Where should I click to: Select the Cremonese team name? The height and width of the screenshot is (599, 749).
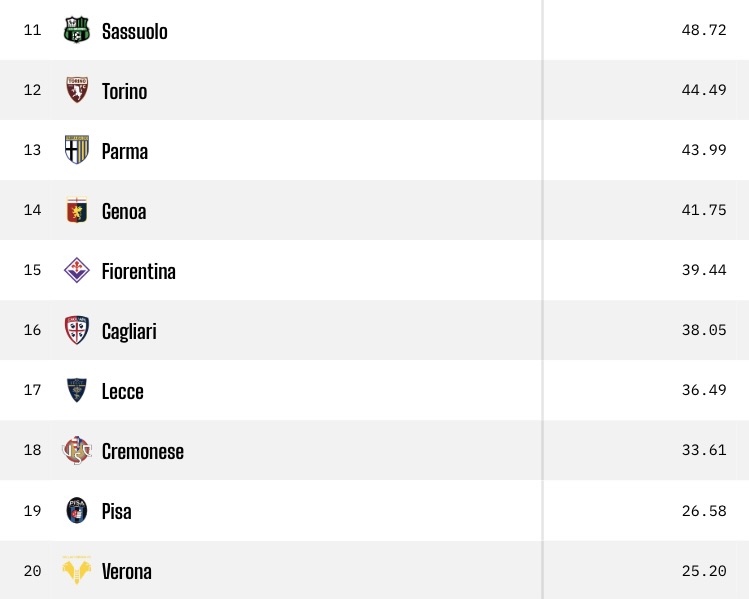[143, 451]
